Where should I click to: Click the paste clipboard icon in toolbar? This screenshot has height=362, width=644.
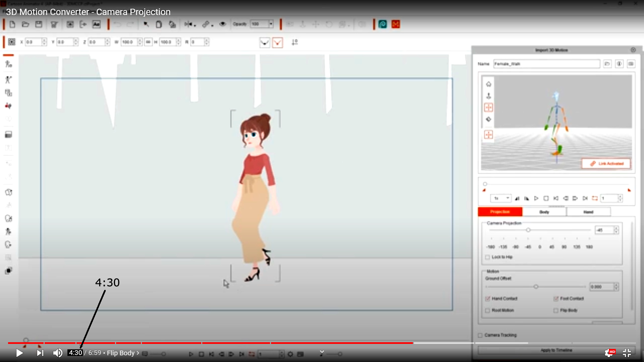[159, 24]
